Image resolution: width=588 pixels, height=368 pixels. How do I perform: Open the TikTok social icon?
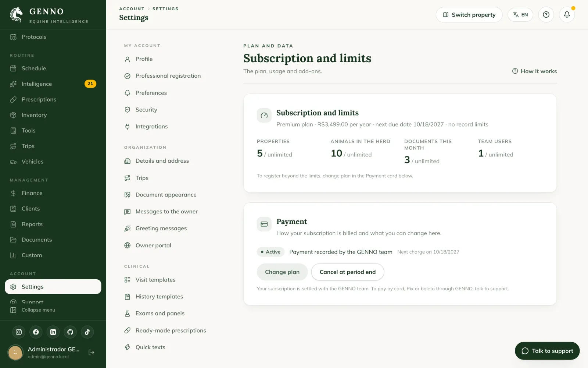pyautogui.click(x=87, y=332)
